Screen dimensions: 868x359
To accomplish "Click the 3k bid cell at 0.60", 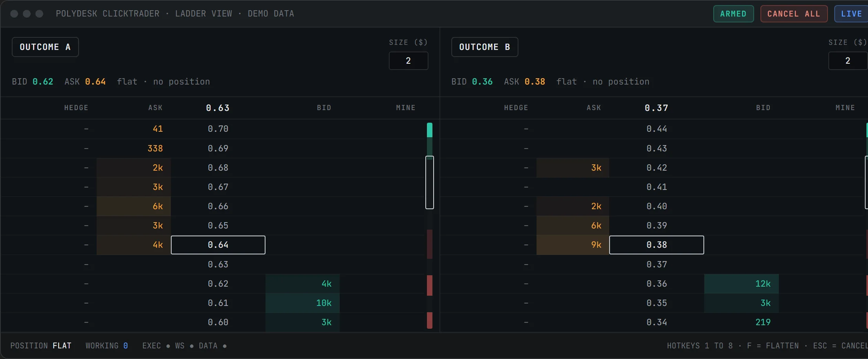I will [x=302, y=322].
